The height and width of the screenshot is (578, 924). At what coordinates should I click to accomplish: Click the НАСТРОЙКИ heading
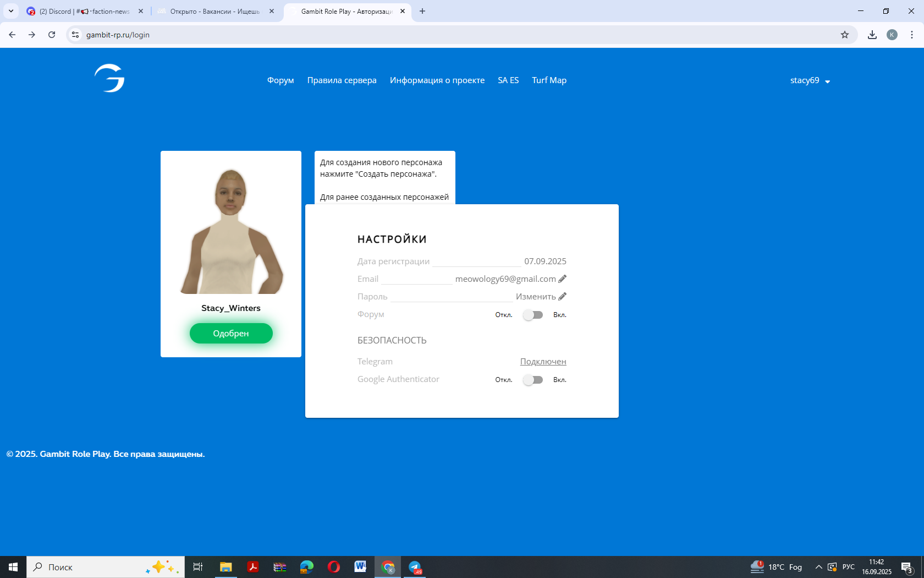pyautogui.click(x=392, y=239)
